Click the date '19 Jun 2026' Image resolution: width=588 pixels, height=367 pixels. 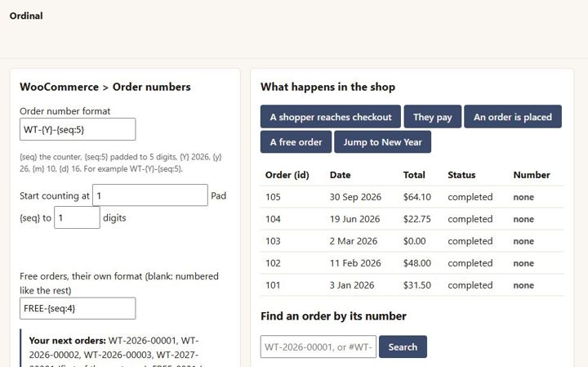point(354,219)
